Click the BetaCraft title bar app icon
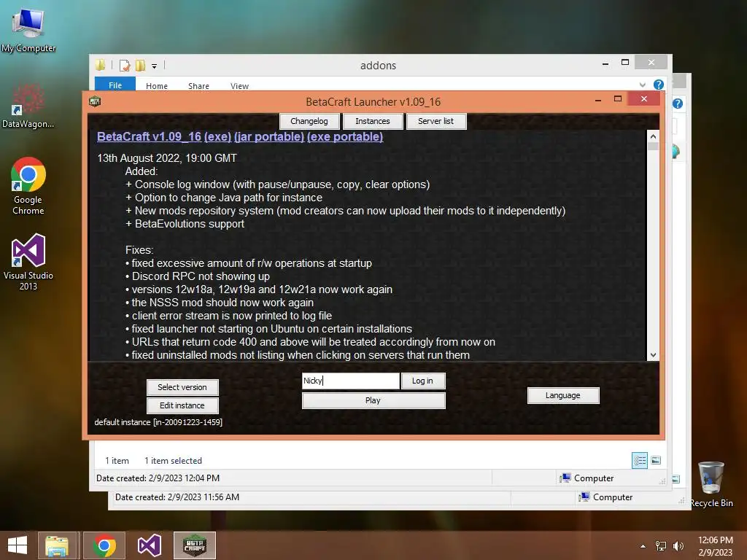Image resolution: width=747 pixels, height=560 pixels. (x=95, y=101)
